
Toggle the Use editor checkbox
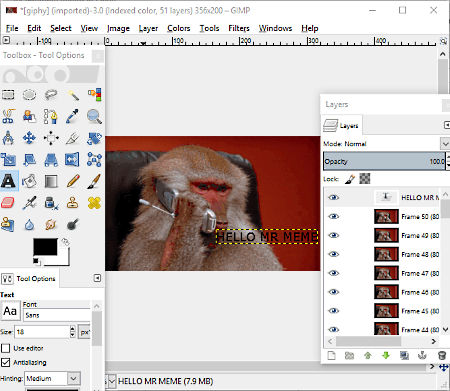(x=5, y=348)
